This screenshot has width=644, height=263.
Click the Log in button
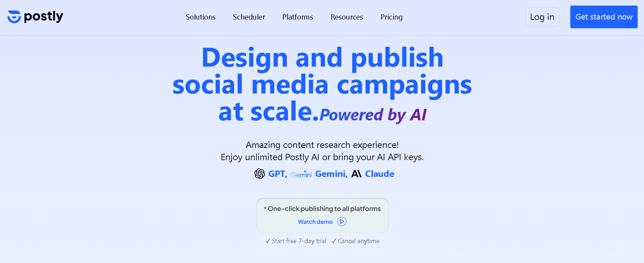point(542,17)
